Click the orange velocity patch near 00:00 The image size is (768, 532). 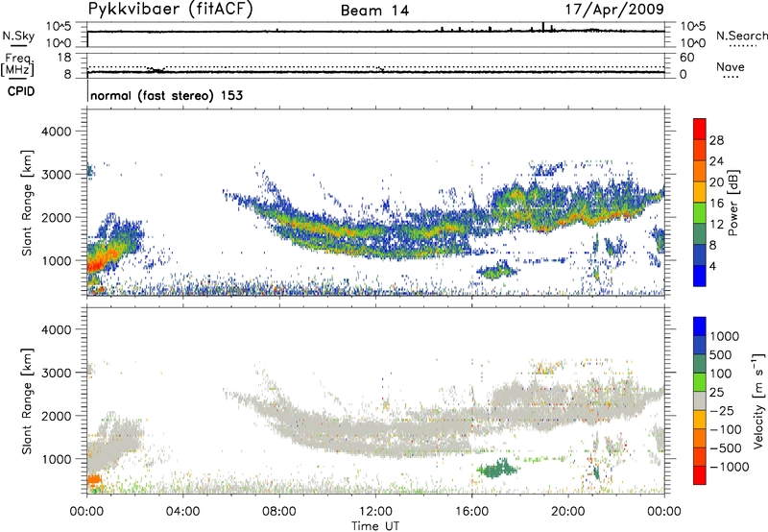pos(94,479)
